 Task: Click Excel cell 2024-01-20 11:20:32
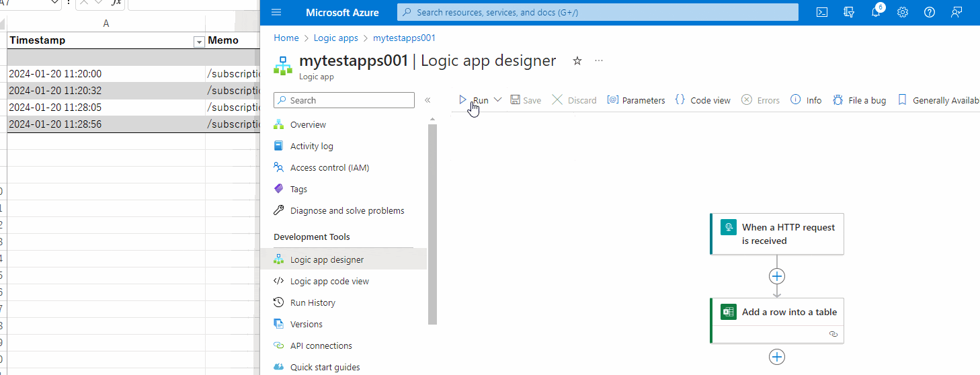coord(106,91)
